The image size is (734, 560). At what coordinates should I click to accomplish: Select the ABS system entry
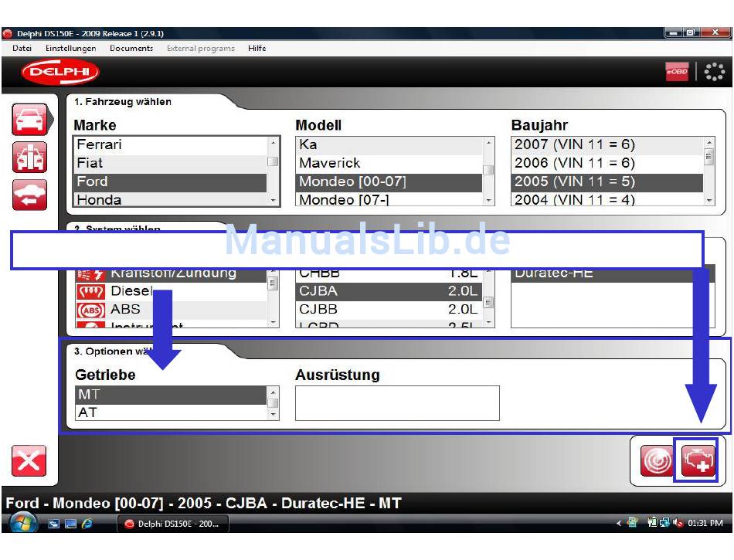click(x=172, y=310)
